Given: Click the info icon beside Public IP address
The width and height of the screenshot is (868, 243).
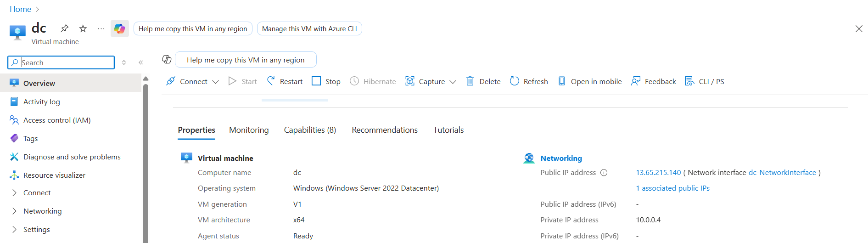Looking at the screenshot, I should (604, 173).
